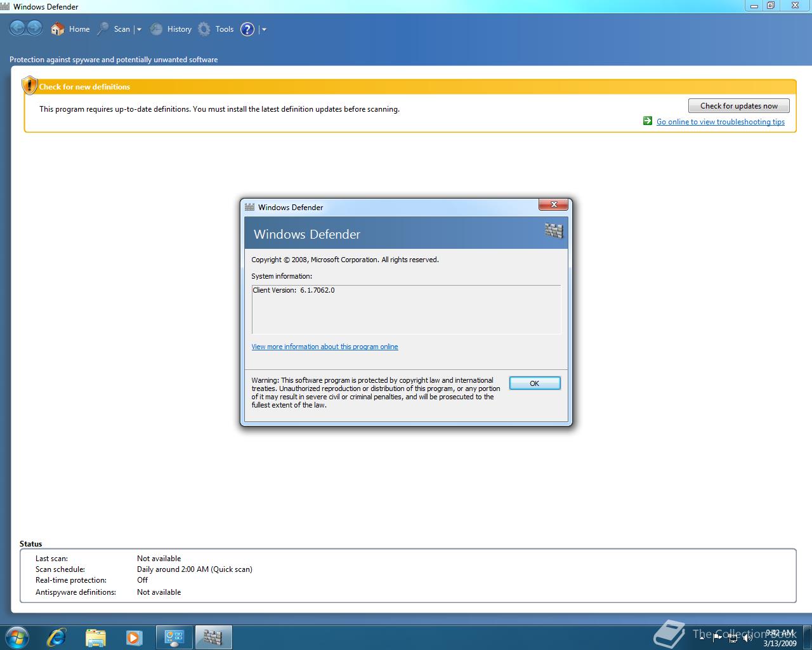Click the Forward navigation arrow
The height and width of the screenshot is (650, 812).
click(34, 28)
